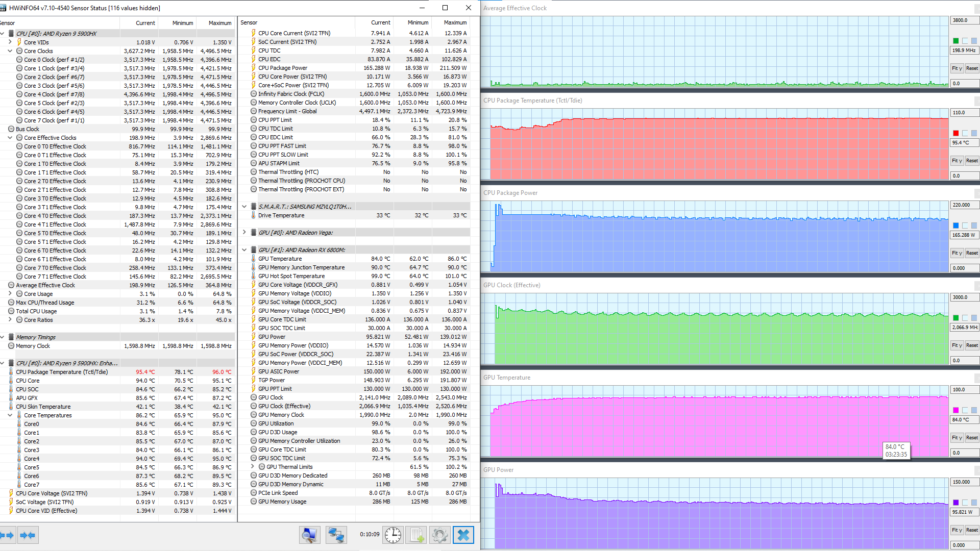
Task: Select the CPU Package Power sensor row
Action: pos(282,68)
